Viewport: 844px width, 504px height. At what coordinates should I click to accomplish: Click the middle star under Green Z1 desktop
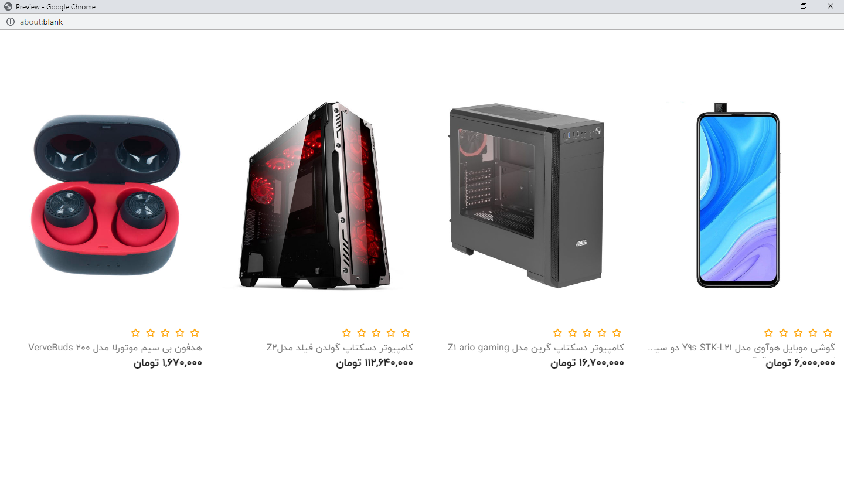[x=587, y=333]
